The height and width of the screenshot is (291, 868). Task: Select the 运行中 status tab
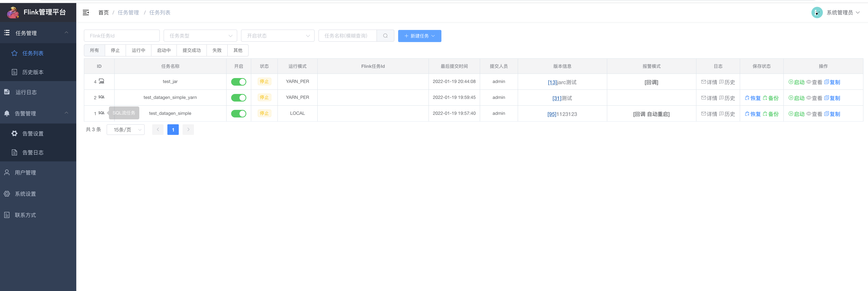pos(139,50)
